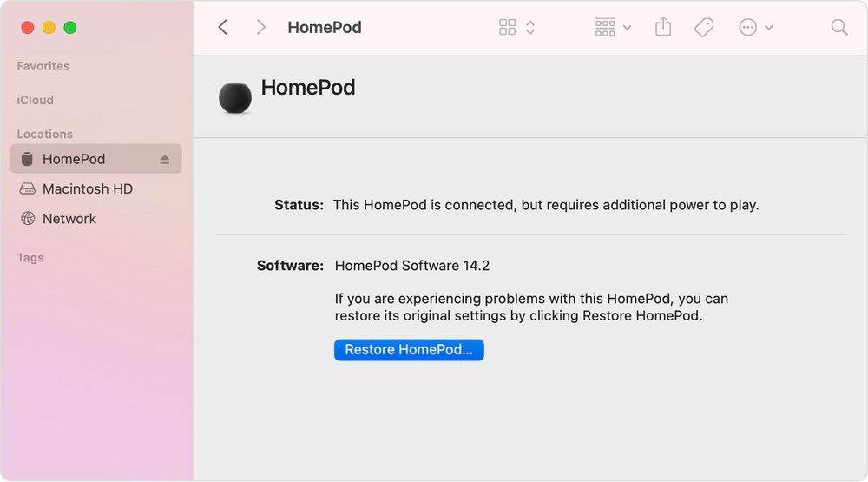Screen dimensions: 868x482
Task: Click the Favorites sidebar heading
Action: (43, 66)
